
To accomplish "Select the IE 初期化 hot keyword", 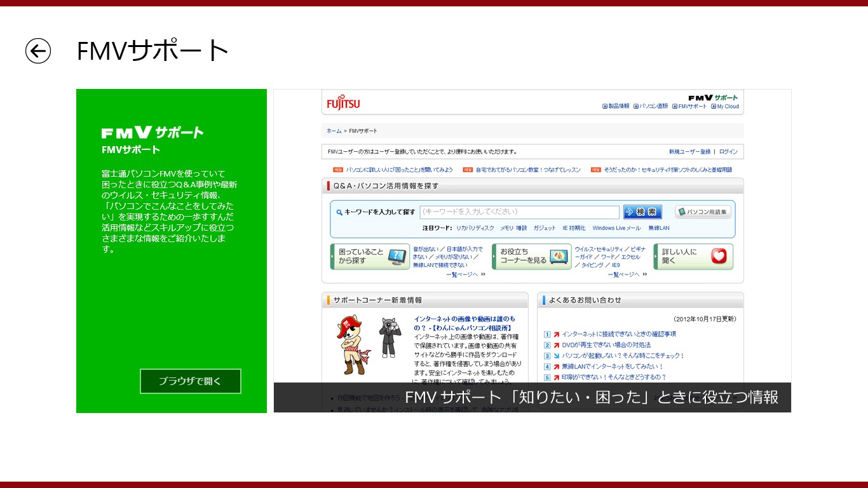I will 574,228.
